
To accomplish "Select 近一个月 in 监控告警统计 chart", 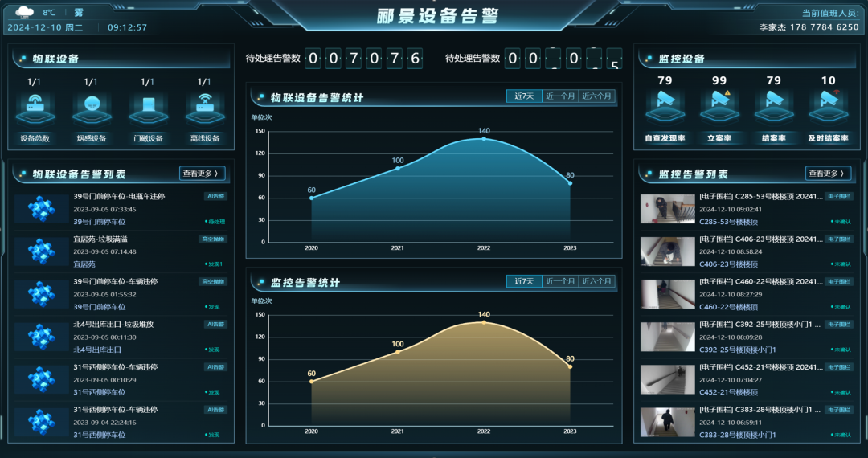I will pos(560,281).
